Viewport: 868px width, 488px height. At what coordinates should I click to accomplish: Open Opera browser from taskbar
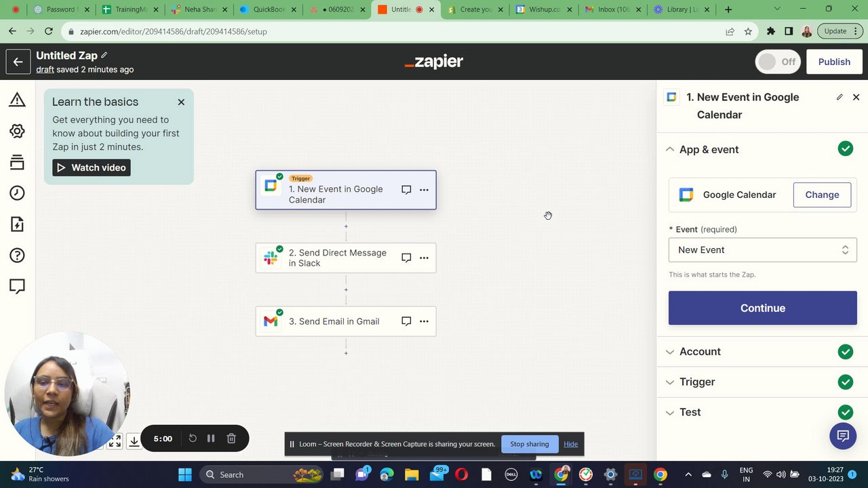(x=461, y=474)
